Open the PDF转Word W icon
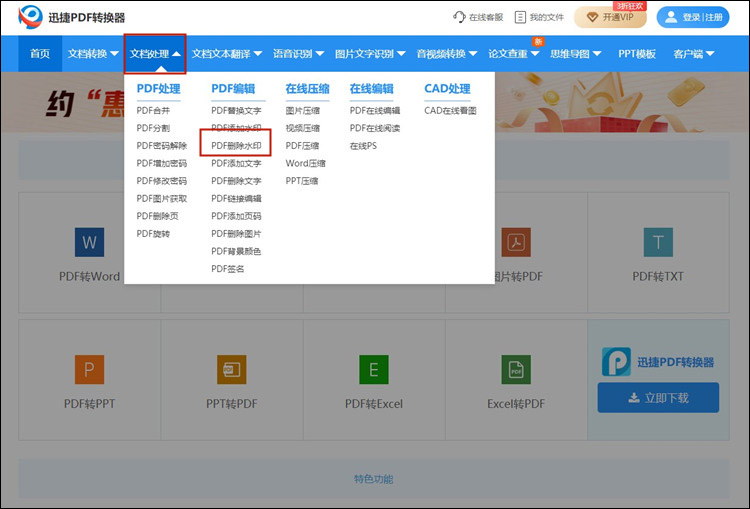This screenshot has height=509, width=750. (x=89, y=242)
